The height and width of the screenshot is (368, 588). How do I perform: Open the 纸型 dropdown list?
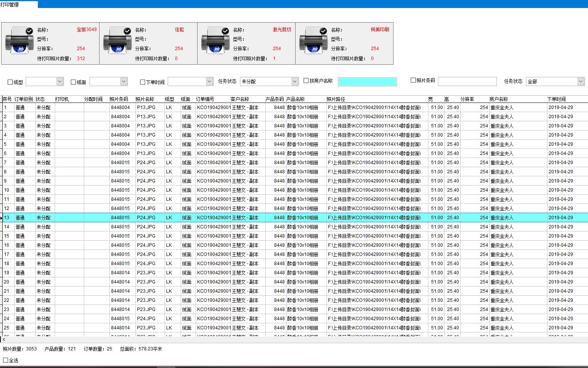[60, 81]
